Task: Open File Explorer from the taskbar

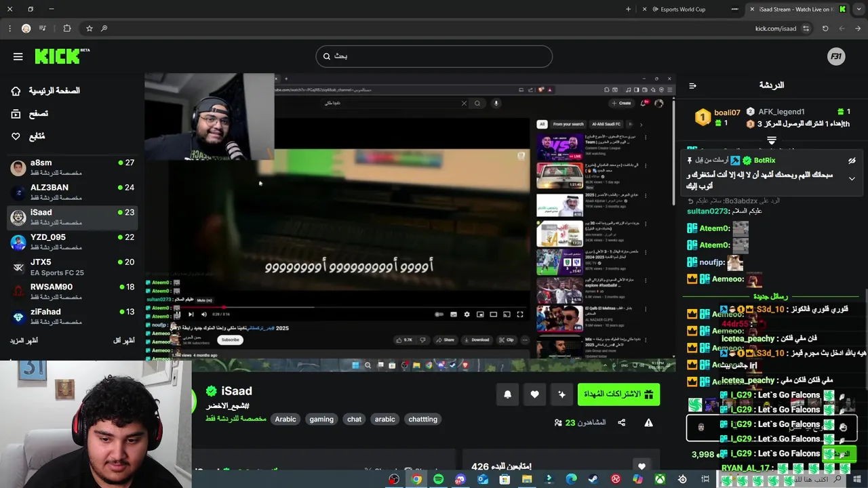Action: click(527, 479)
